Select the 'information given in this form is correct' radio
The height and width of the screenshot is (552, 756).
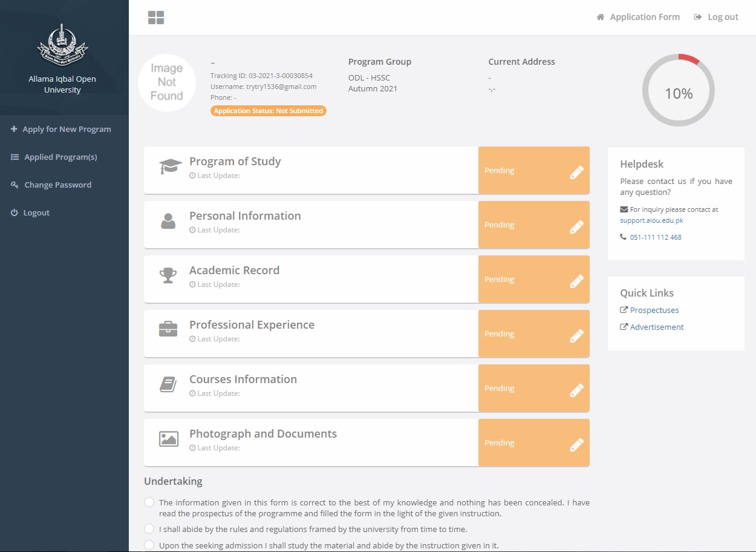[149, 502]
